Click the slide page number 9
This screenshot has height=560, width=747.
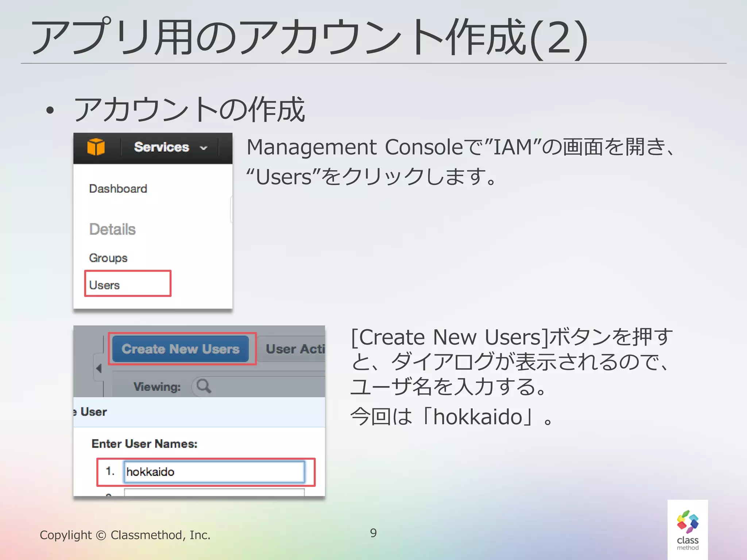373,533
